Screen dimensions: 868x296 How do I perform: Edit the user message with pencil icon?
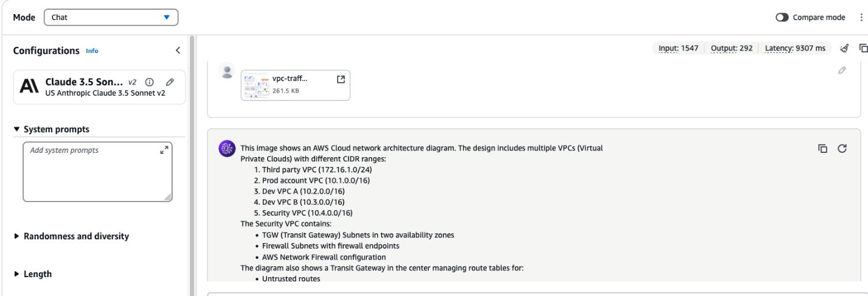click(x=842, y=71)
